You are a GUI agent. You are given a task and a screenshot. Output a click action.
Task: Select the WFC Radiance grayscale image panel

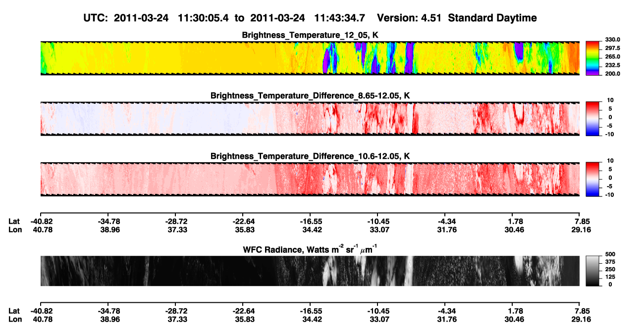pyautogui.click(x=310, y=271)
